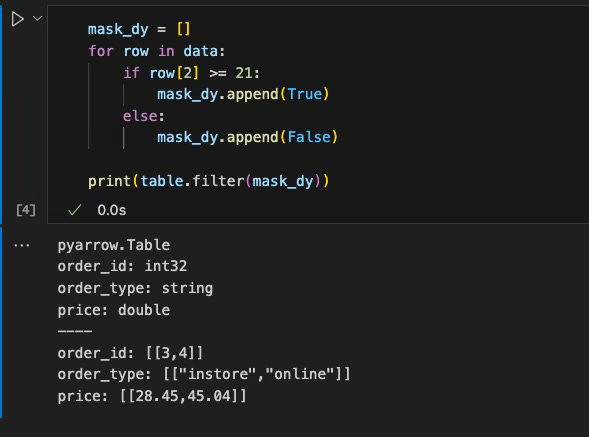Click the 'price: double' output line
Viewport: 589px width, 437px height.
coord(114,310)
